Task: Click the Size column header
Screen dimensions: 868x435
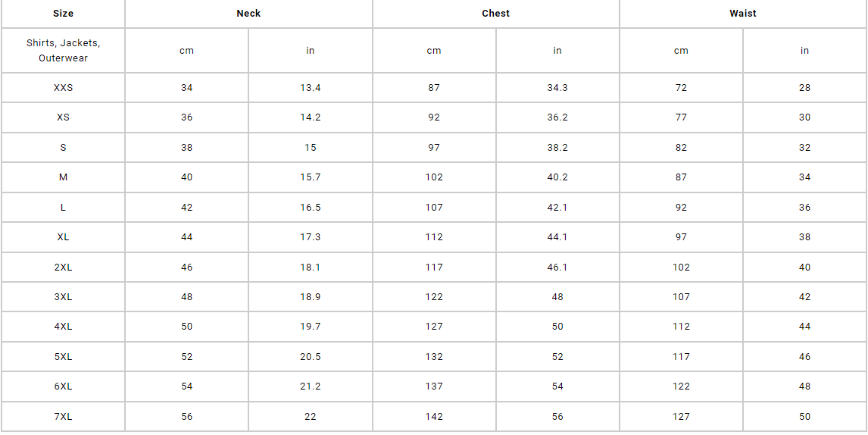Action: coord(63,14)
